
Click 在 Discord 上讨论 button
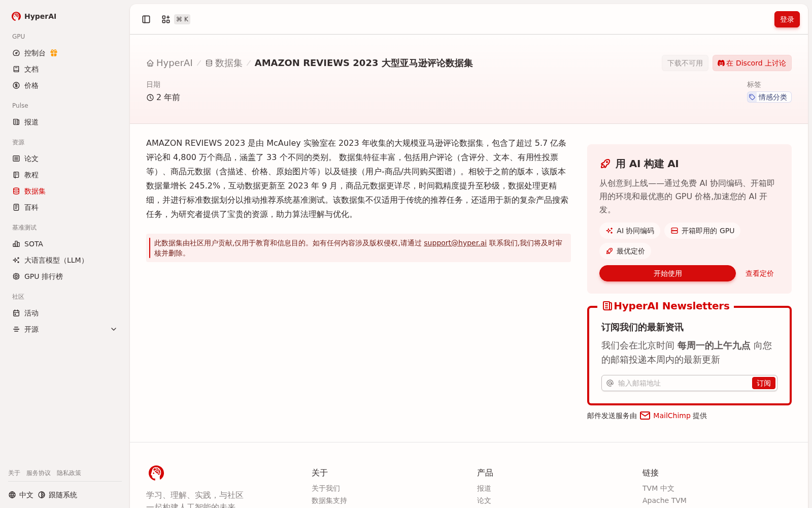(752, 63)
